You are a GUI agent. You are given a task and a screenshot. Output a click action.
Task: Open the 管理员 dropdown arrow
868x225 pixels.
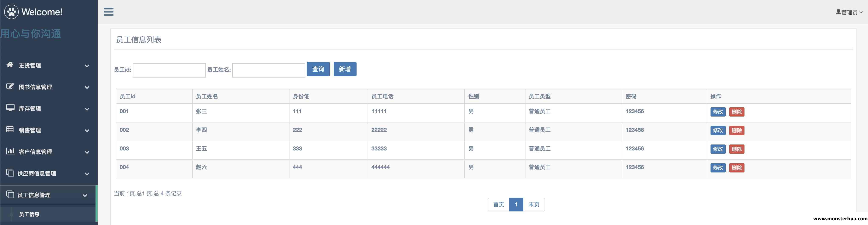coord(861,12)
